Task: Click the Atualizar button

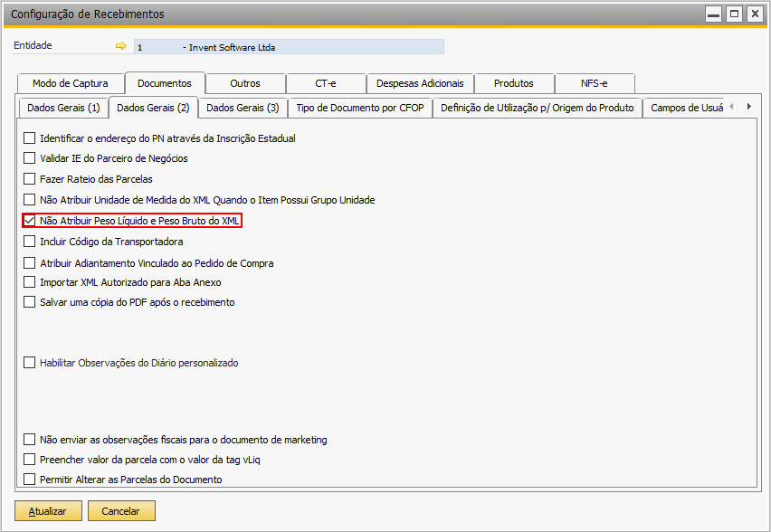Action: click(48, 511)
